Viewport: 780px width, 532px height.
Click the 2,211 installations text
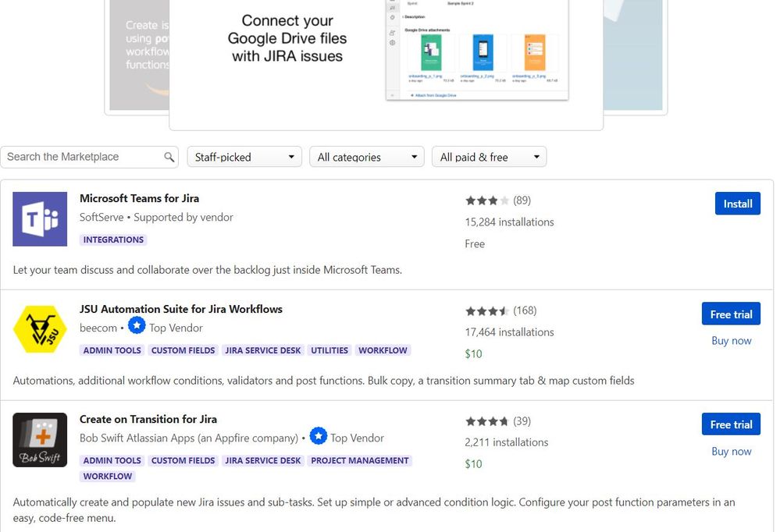click(507, 442)
